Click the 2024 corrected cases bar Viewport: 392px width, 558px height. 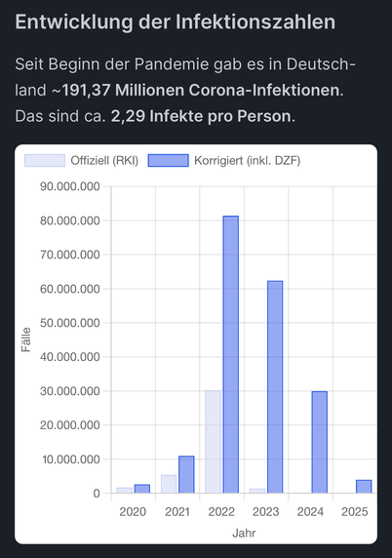point(320,442)
